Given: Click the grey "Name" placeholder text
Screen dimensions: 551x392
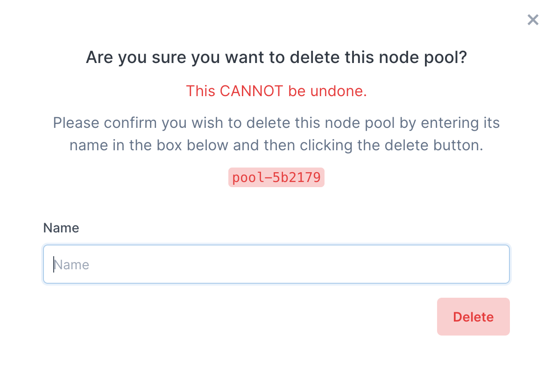Looking at the screenshot, I should 71,265.
